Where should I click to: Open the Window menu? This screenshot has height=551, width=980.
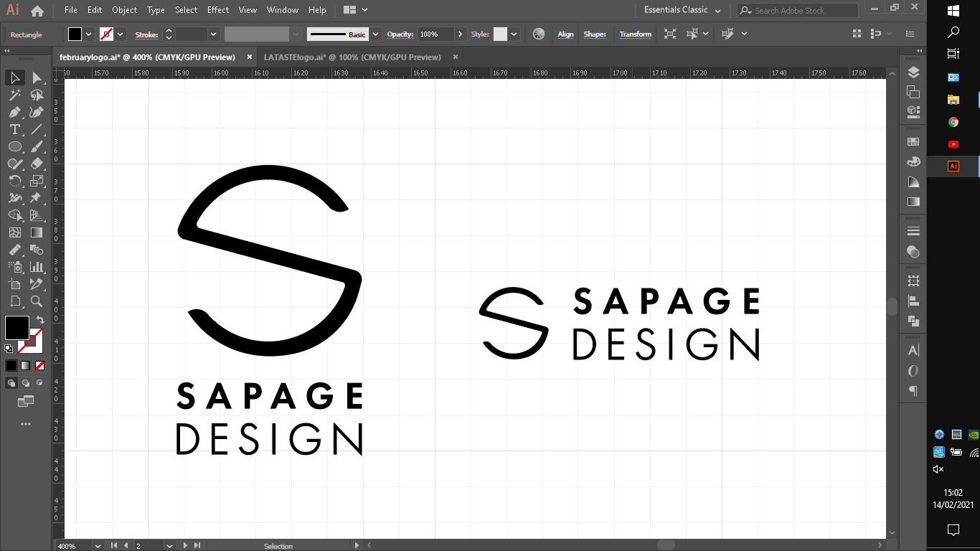[x=283, y=10]
